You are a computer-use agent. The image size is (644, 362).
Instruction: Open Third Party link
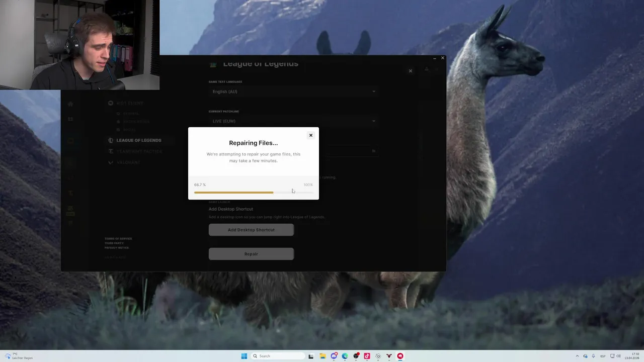tap(114, 243)
